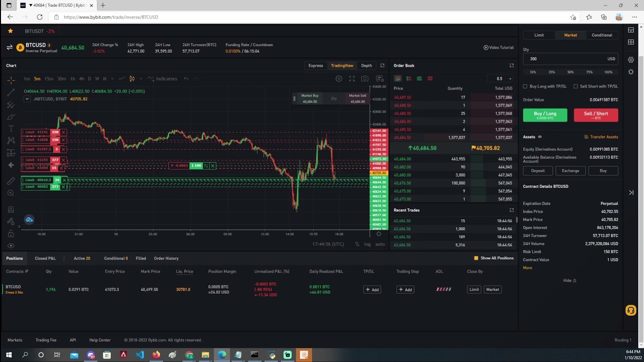Switch to the Limit order tab
Image resolution: width=644 pixels, height=362 pixels.
[539, 35]
